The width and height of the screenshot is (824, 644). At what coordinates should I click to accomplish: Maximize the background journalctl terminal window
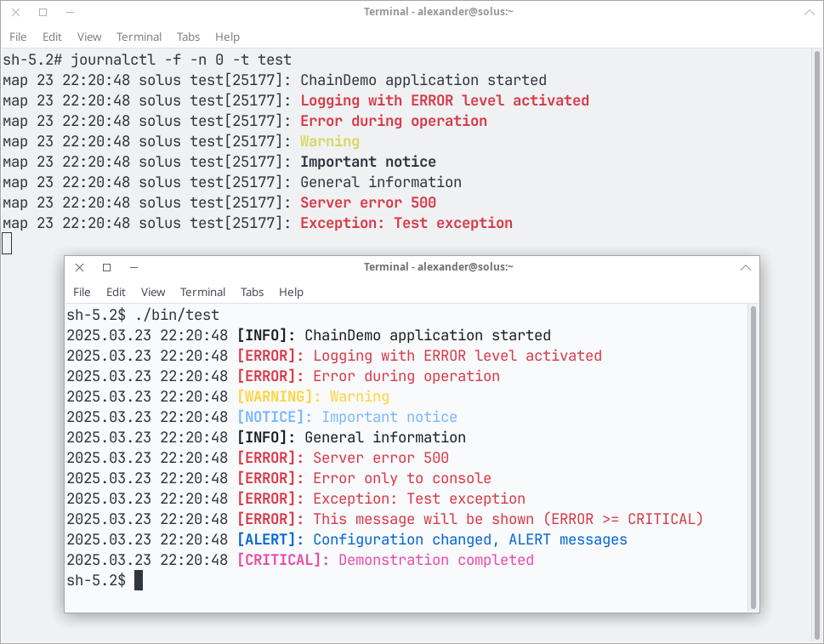click(43, 12)
